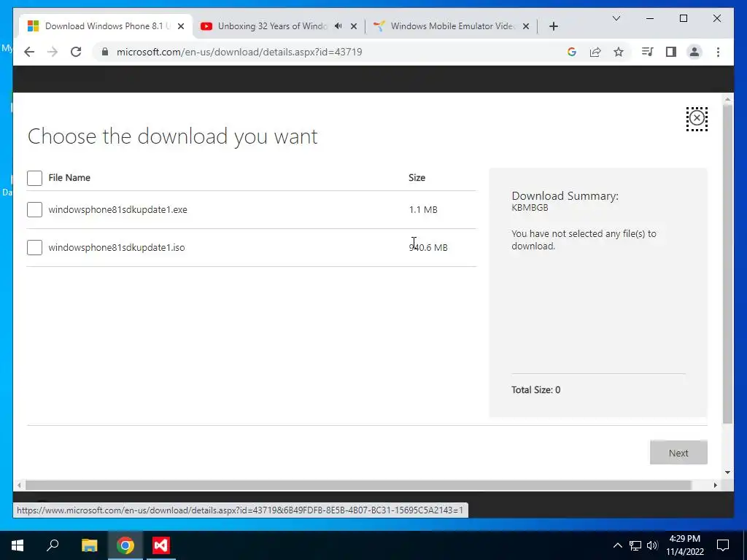Open notification center icon
The height and width of the screenshot is (560, 747).
[723, 545]
